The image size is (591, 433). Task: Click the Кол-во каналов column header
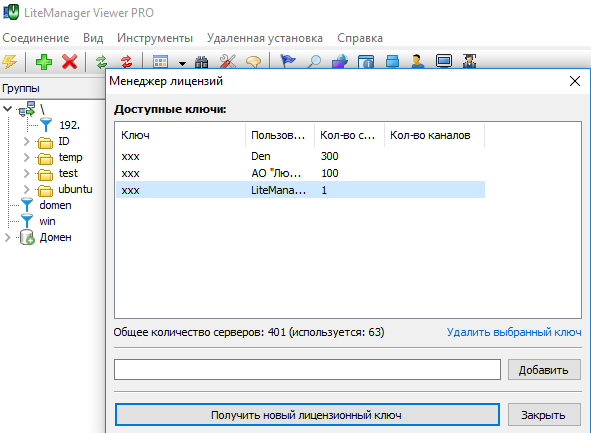pos(434,135)
